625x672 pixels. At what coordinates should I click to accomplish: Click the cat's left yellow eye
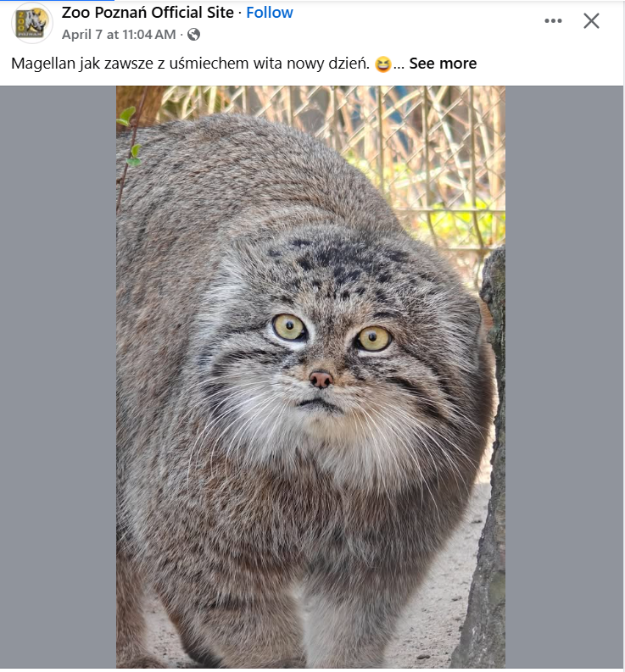(x=288, y=327)
